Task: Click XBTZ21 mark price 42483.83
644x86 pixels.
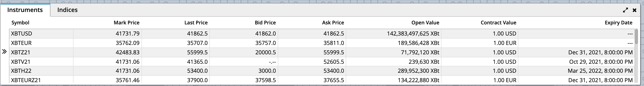Action: pyautogui.click(x=128, y=52)
